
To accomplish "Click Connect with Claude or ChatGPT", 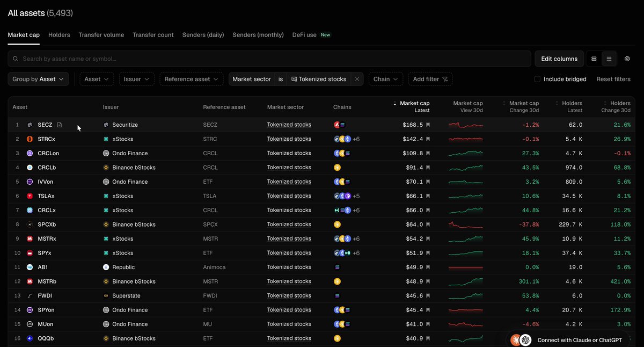I will 568,340.
